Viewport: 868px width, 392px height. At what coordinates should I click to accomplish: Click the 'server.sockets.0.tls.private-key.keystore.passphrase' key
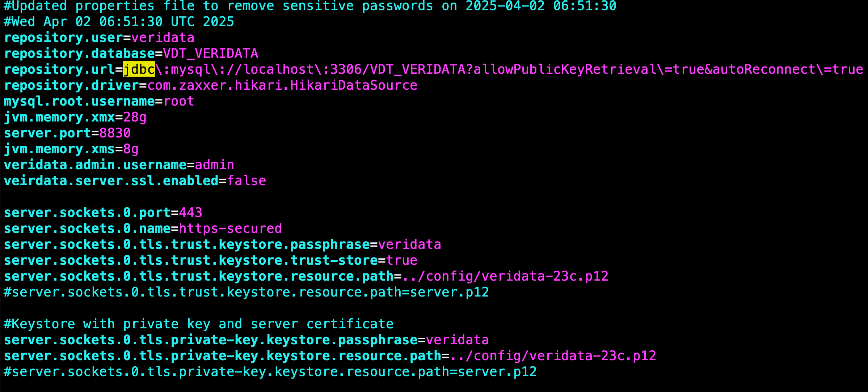(x=211, y=340)
